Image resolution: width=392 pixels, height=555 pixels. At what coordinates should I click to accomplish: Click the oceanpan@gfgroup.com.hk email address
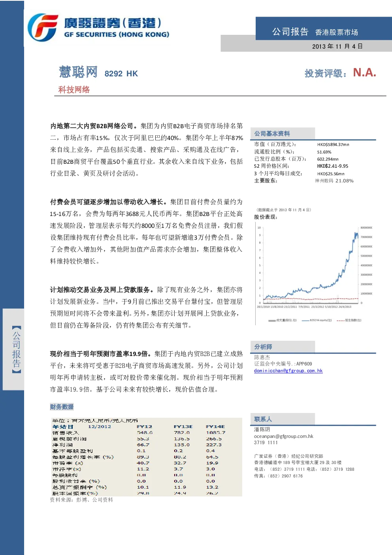pyautogui.click(x=283, y=436)
